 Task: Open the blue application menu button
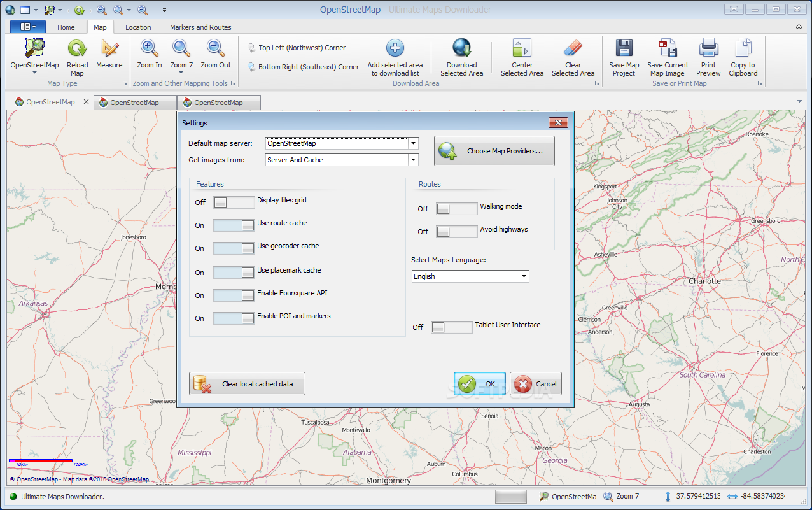pyautogui.click(x=28, y=27)
